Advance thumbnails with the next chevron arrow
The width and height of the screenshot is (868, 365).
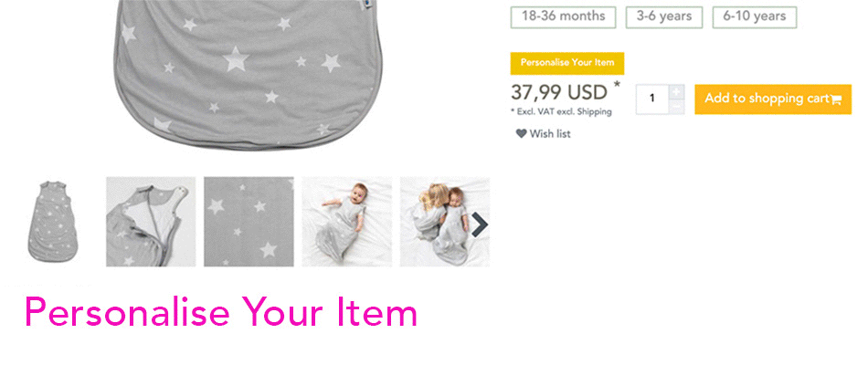coord(480,224)
